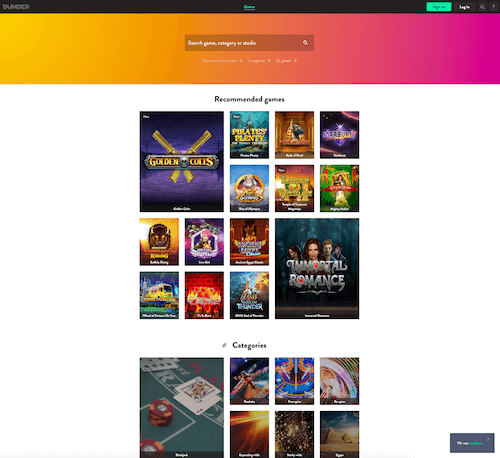Click magnifier icon inside search field
This screenshot has width=500, height=458.
pos(305,43)
